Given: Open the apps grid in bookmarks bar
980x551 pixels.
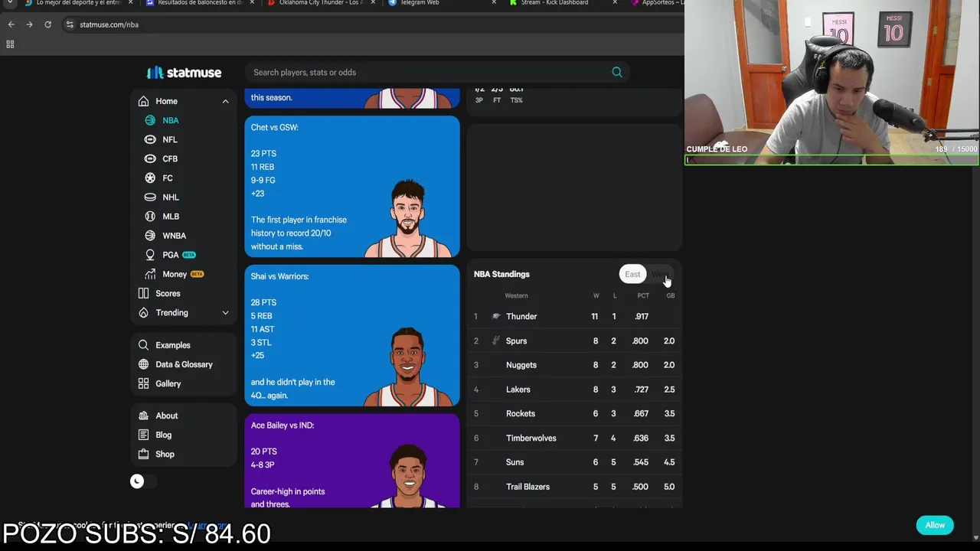Looking at the screenshot, I should 10,44.
